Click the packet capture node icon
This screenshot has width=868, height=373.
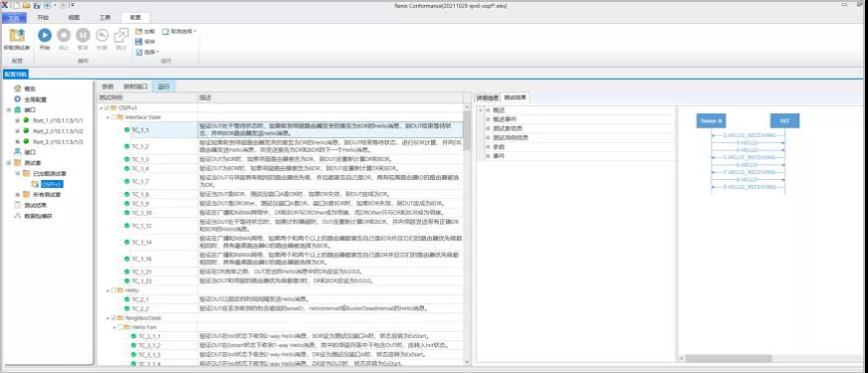(x=17, y=216)
